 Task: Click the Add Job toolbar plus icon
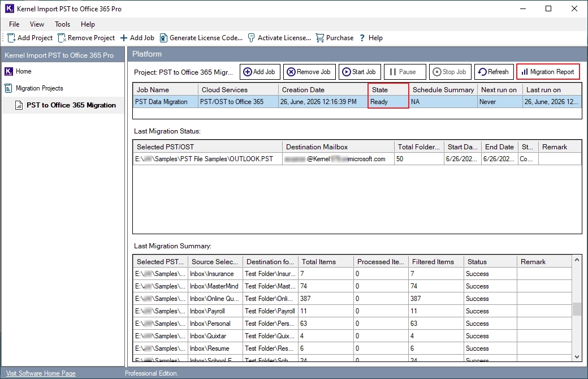pos(124,38)
